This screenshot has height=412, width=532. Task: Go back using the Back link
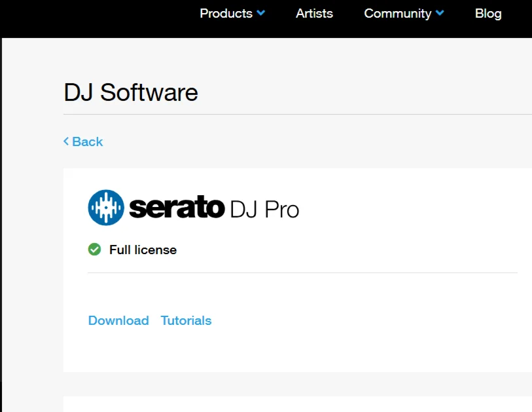tap(88, 141)
